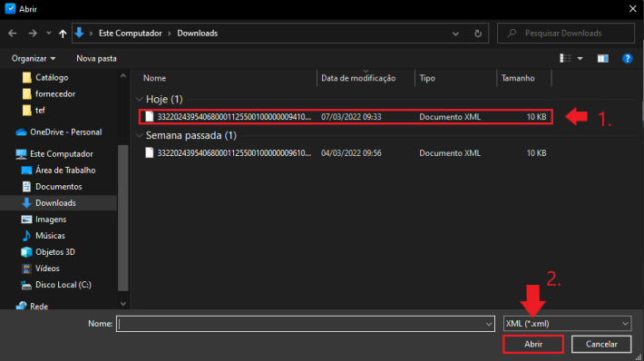The height and width of the screenshot is (361, 644).
Task: Open Músicas in sidebar
Action: 50,235
